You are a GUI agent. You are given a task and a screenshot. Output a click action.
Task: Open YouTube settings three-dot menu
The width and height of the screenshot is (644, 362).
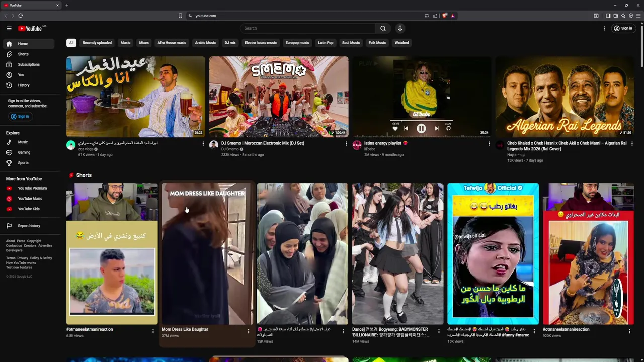(604, 28)
